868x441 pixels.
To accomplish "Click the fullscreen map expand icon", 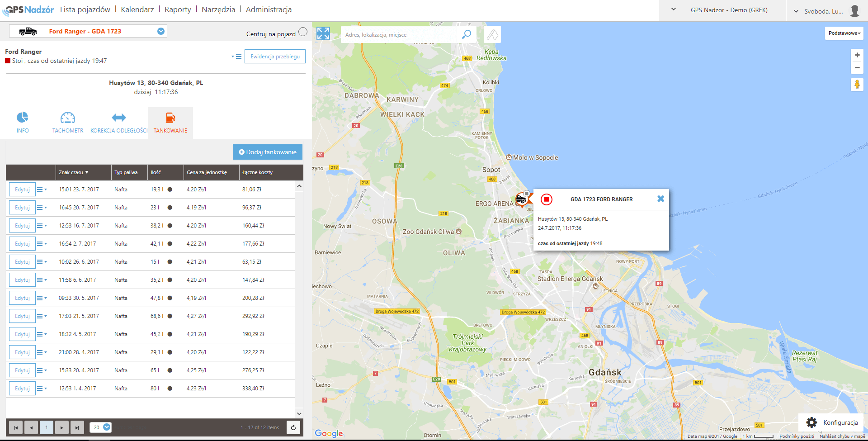I will (323, 33).
